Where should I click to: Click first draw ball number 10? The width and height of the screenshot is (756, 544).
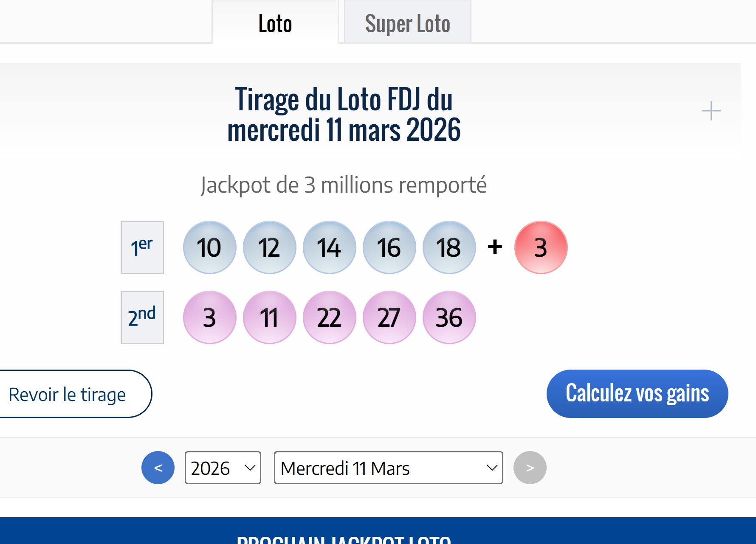(x=209, y=247)
